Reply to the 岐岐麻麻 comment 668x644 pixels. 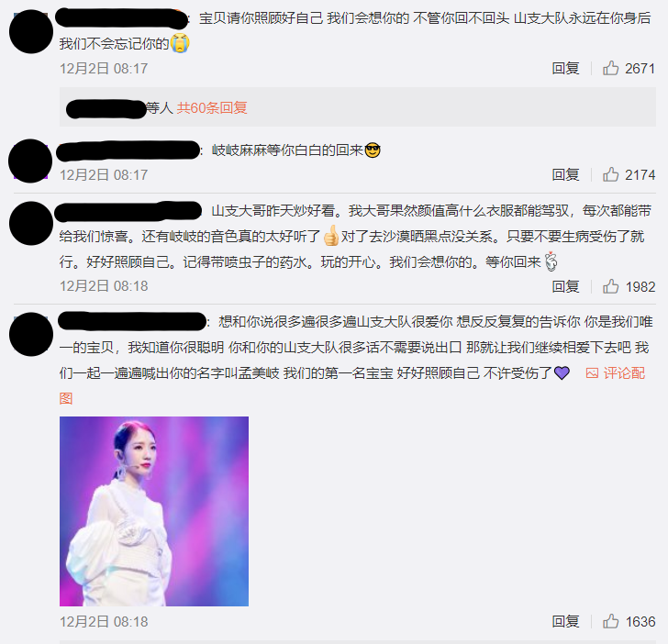click(565, 174)
